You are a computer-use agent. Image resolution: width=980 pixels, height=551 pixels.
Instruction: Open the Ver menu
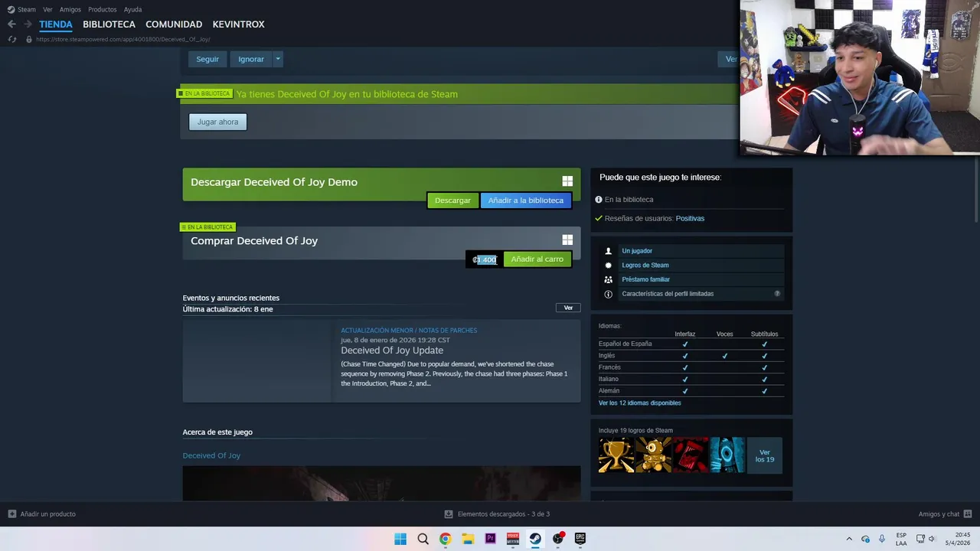[x=47, y=9]
